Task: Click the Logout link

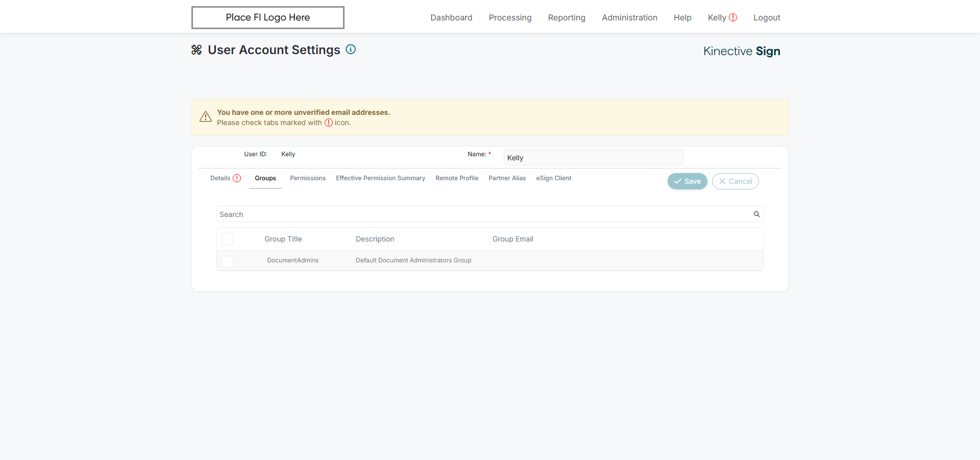Action: 767,18
